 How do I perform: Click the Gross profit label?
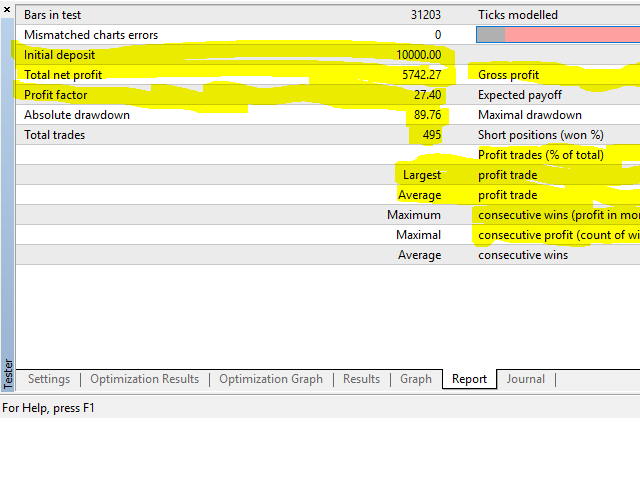[x=508, y=75]
